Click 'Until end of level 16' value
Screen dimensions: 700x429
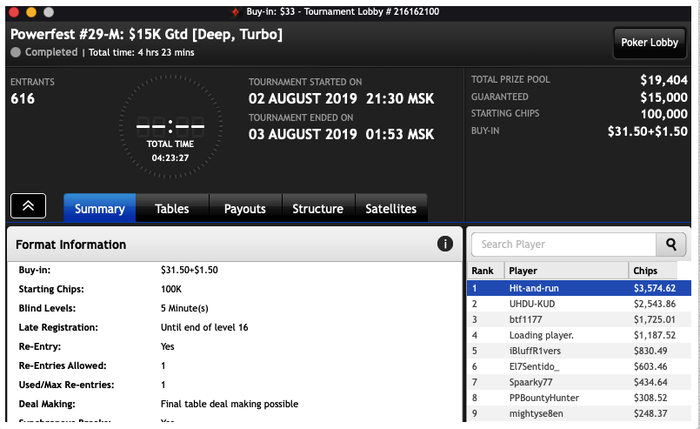tap(204, 327)
